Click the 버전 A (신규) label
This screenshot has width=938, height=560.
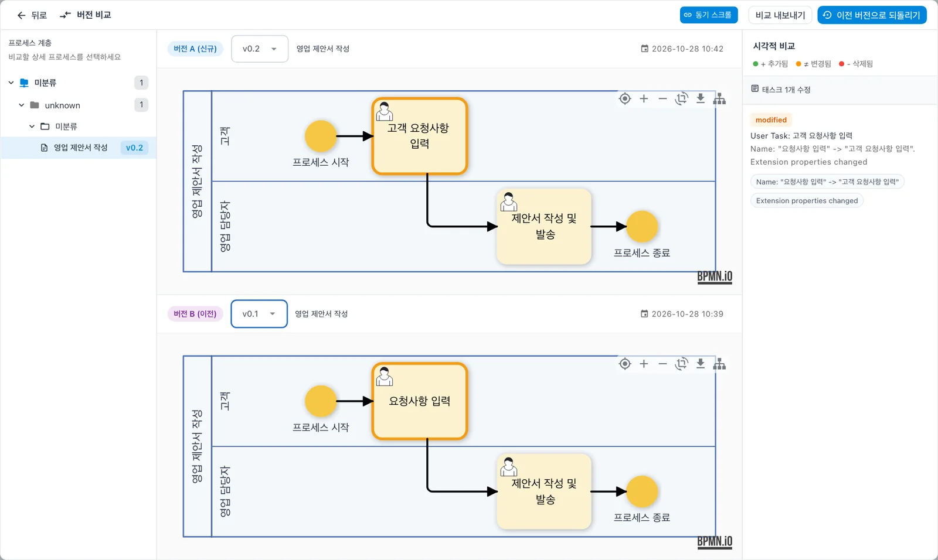pos(195,49)
